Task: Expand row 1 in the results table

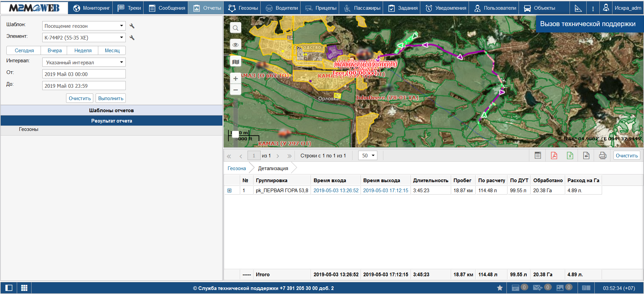Action: (x=229, y=191)
